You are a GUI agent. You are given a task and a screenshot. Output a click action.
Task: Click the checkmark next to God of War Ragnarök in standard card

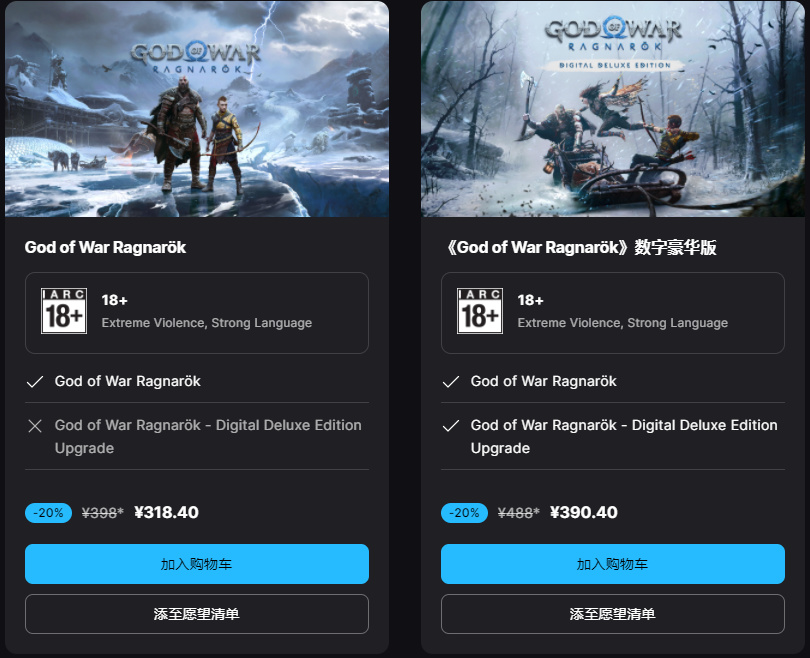(x=35, y=382)
